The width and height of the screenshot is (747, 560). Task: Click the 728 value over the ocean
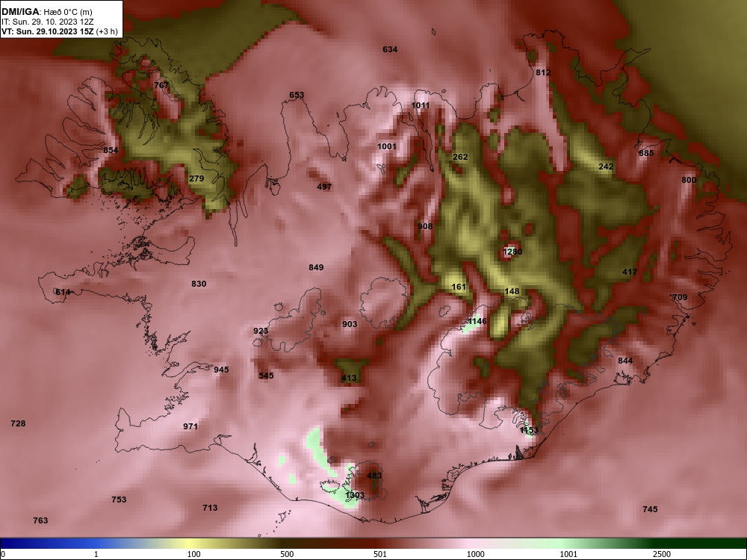18,424
